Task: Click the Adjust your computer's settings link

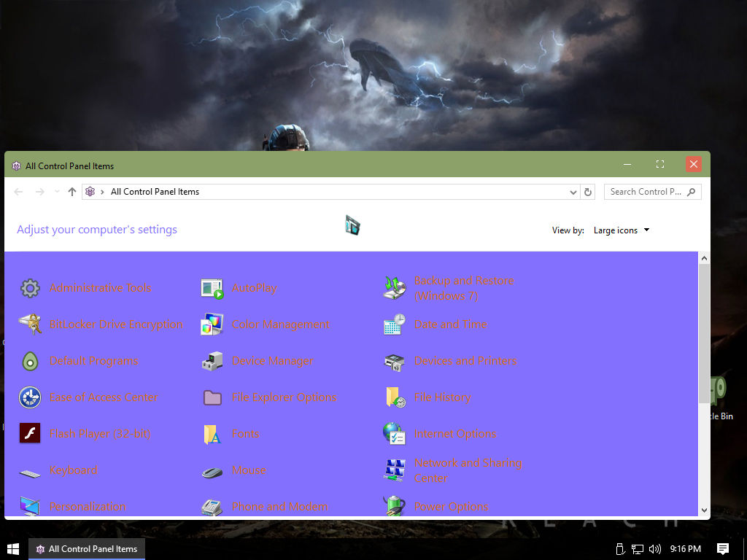Action: tap(97, 229)
